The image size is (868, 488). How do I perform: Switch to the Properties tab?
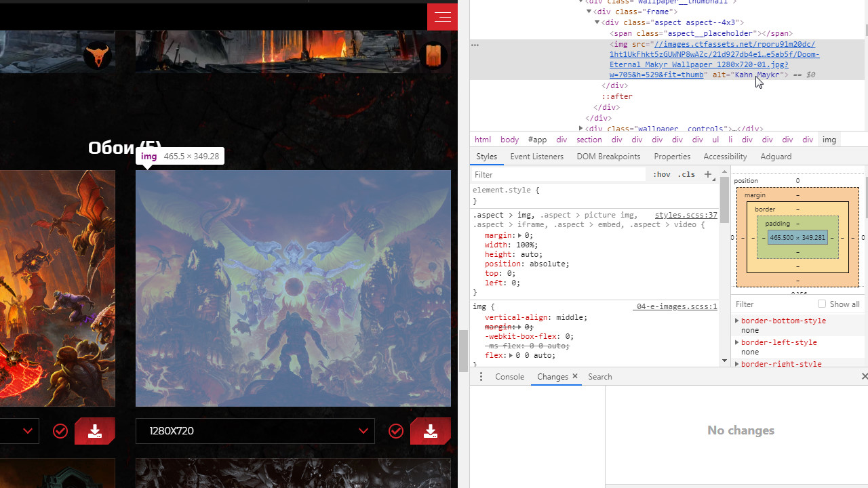[672, 157]
